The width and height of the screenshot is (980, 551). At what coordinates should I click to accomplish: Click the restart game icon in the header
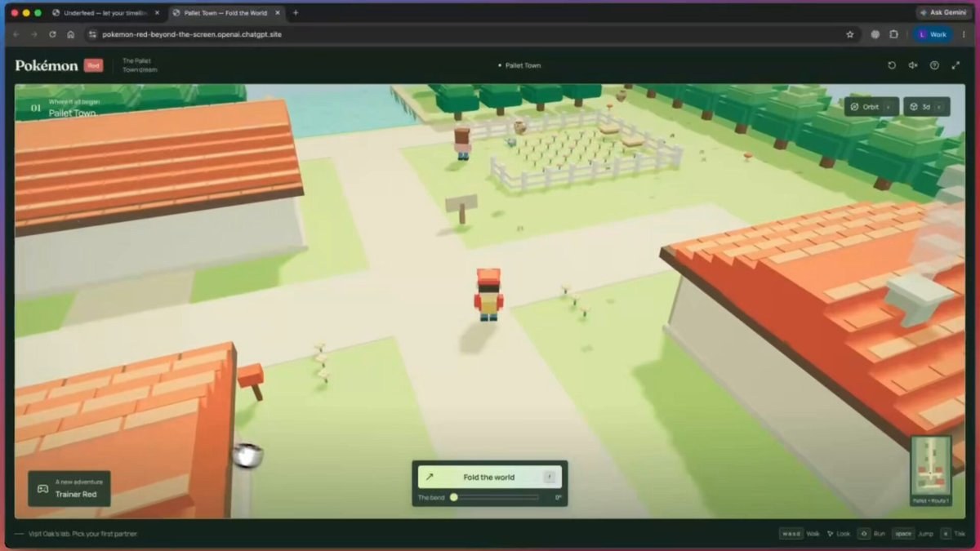point(892,65)
